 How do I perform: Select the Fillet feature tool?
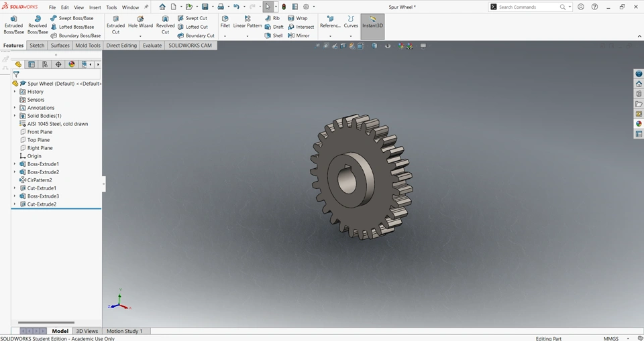(225, 22)
